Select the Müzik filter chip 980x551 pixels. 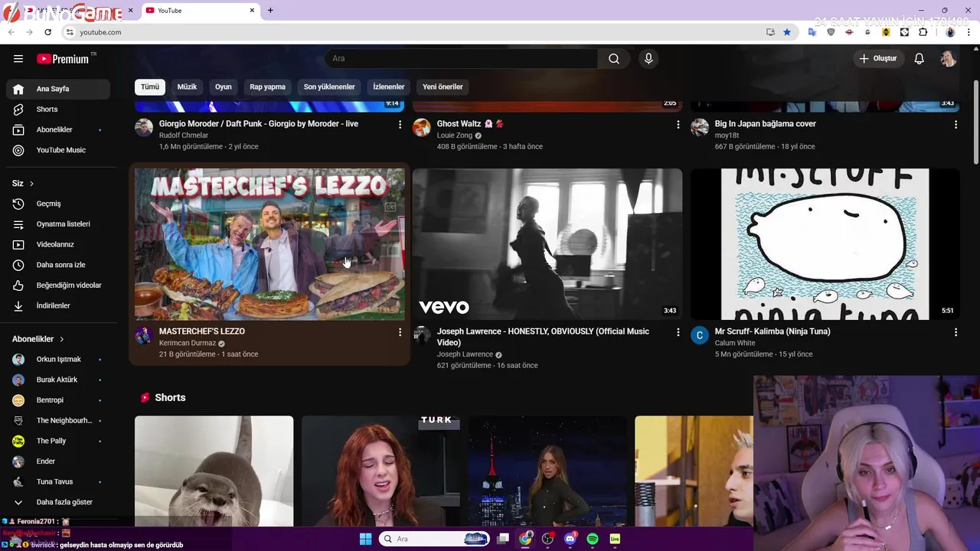pos(188,86)
